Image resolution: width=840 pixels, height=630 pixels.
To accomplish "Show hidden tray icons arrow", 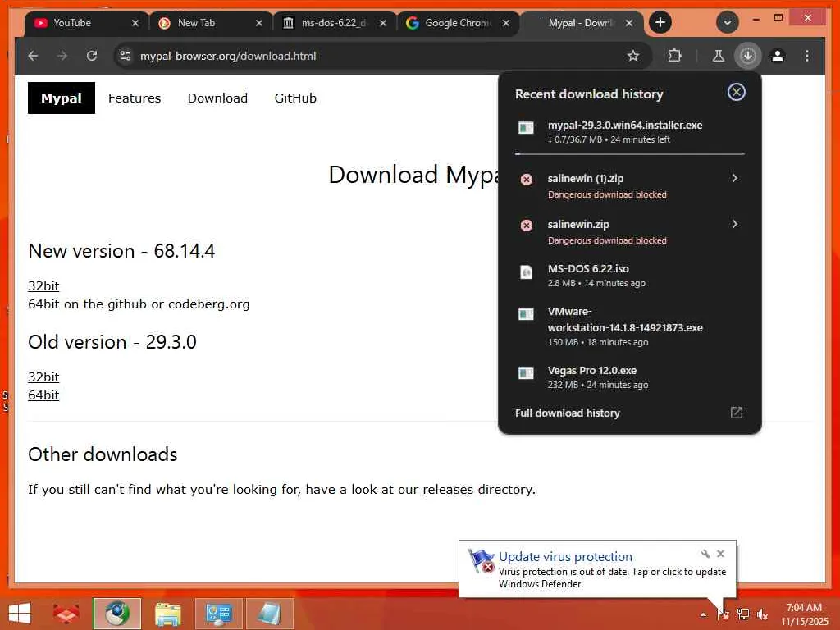I will coord(703,614).
